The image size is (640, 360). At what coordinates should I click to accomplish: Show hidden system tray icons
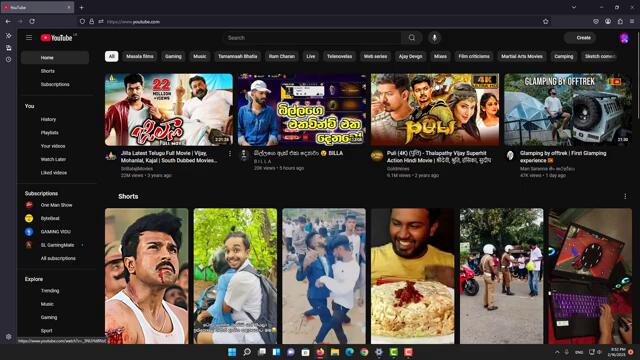(x=557, y=352)
